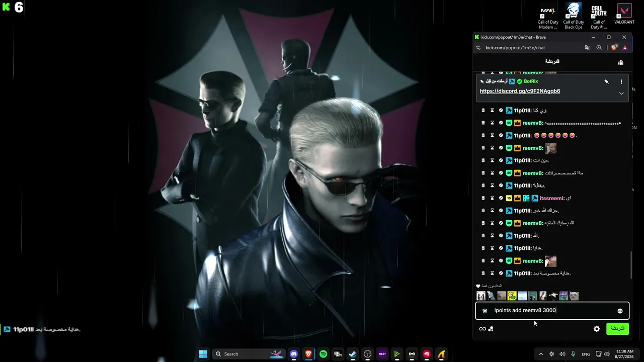Select the white cat emote
The width and height of the screenshot is (644, 362).
point(574,296)
